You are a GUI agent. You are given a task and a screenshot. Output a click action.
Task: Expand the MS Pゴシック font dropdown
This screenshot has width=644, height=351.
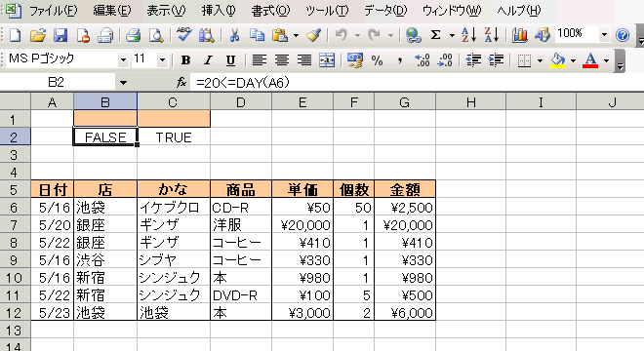(x=123, y=60)
